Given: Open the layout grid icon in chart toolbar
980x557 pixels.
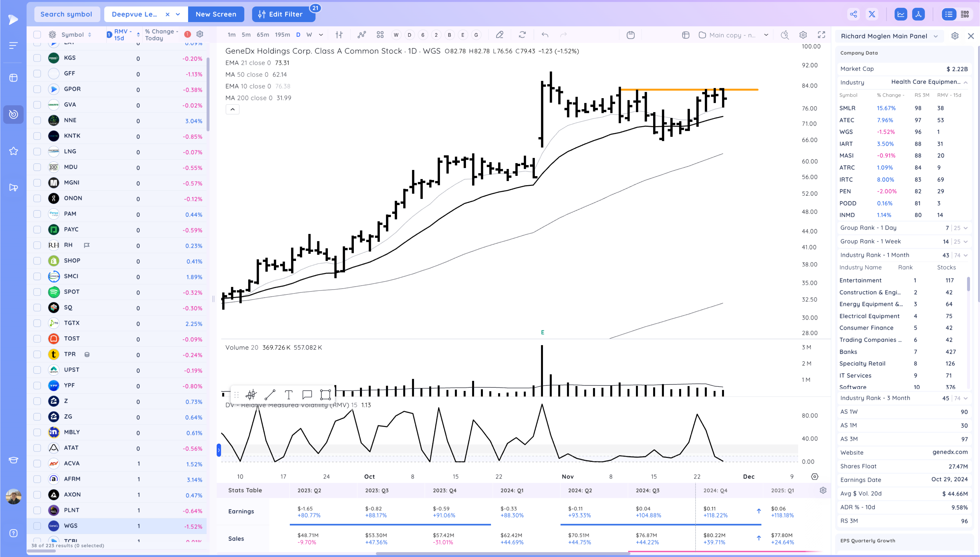Looking at the screenshot, I should 380,35.
